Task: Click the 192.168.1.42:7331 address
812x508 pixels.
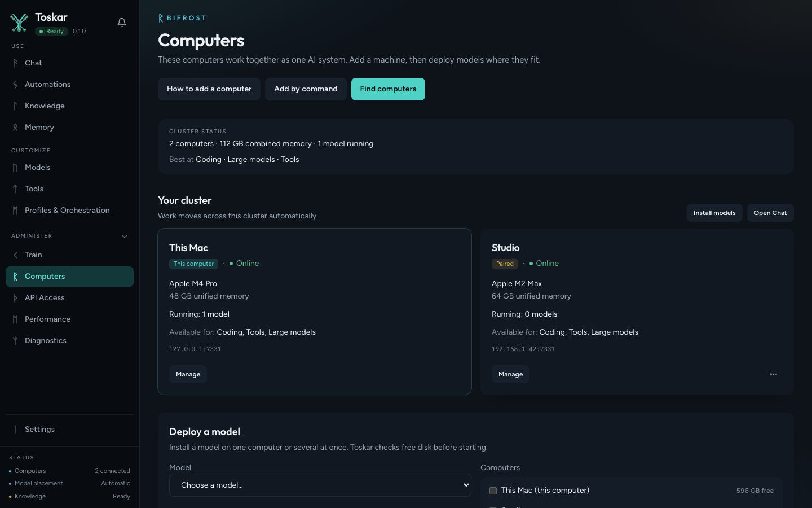Action: click(x=523, y=349)
